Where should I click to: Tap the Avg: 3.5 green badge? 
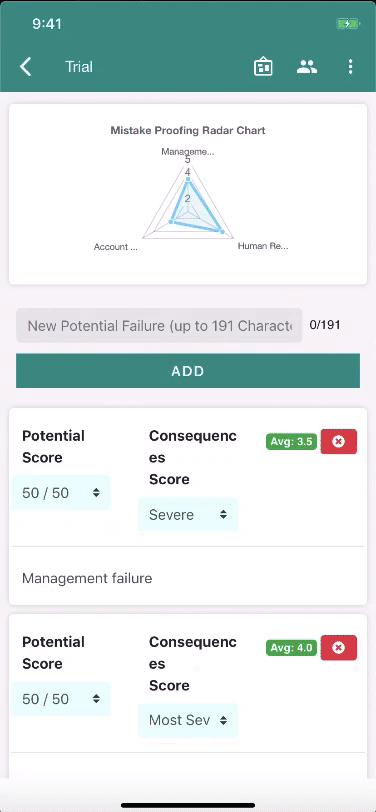[292, 442]
